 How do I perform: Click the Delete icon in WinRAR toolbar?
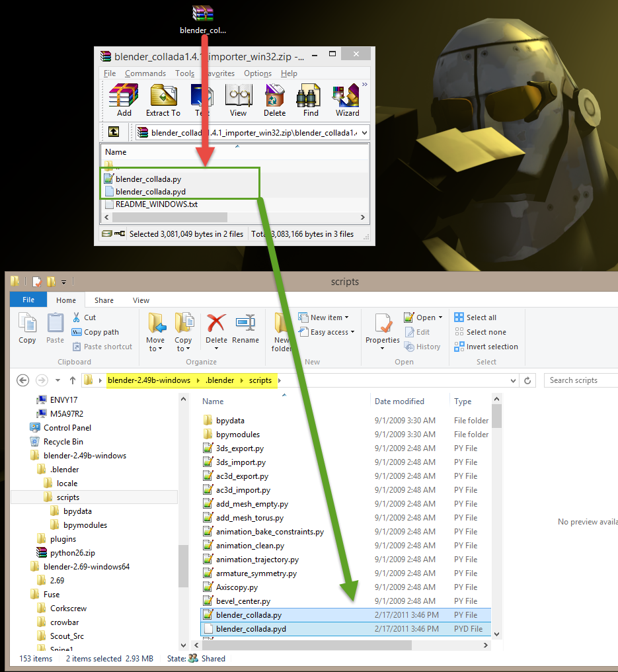tap(274, 100)
